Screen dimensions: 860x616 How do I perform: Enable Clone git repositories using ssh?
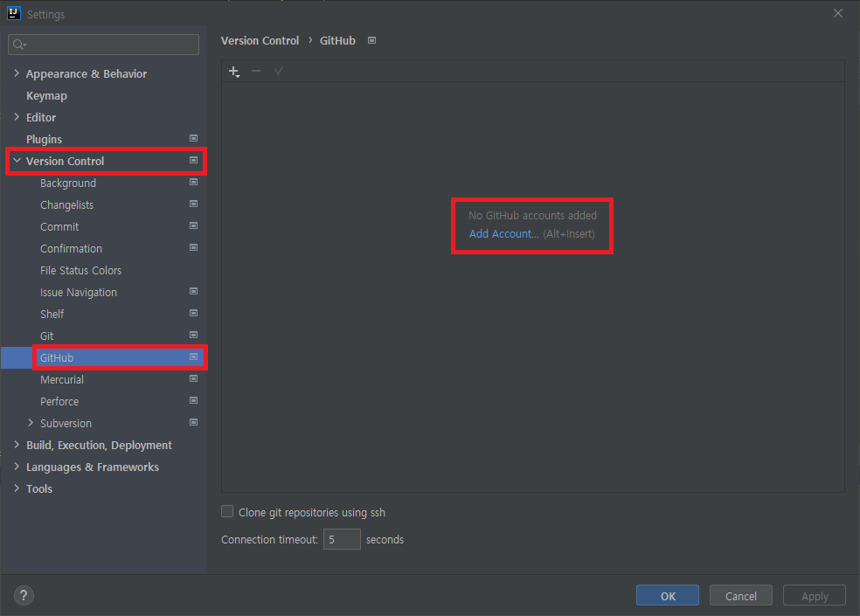pyautogui.click(x=227, y=511)
